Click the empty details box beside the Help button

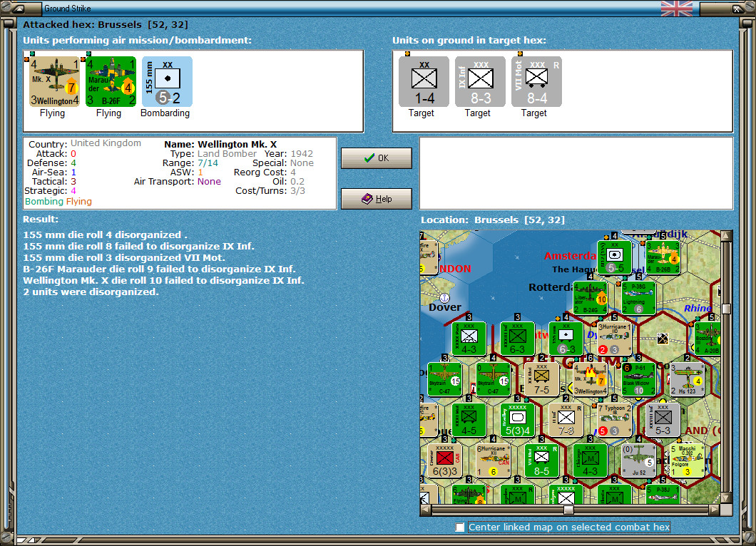[576, 173]
